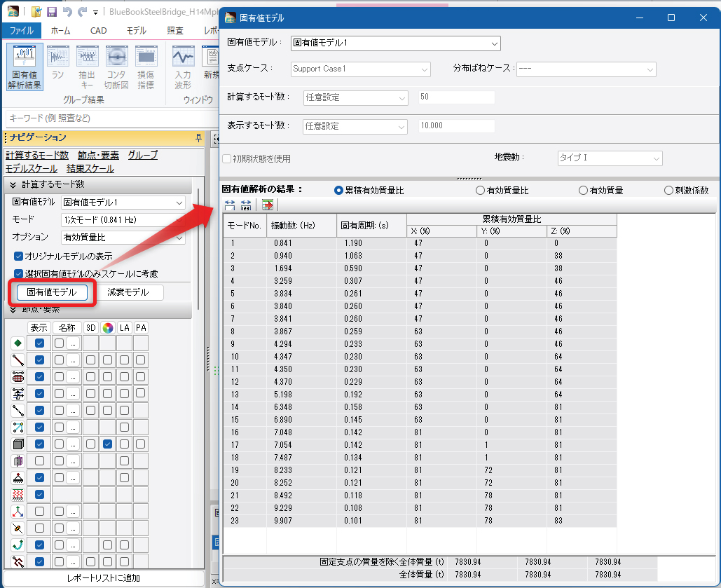The image size is (721, 588).
Task: Save the project with the floppy icon
Action: click(52, 11)
